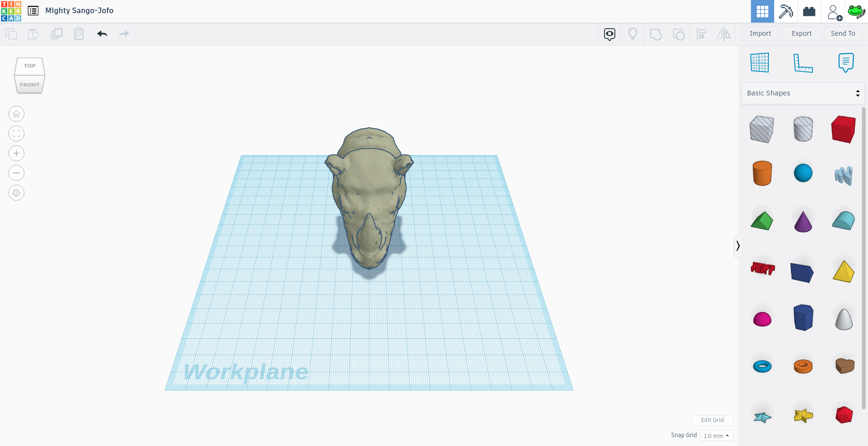Select the Ruler tool
Screen dimensions: 868x446
(803, 62)
